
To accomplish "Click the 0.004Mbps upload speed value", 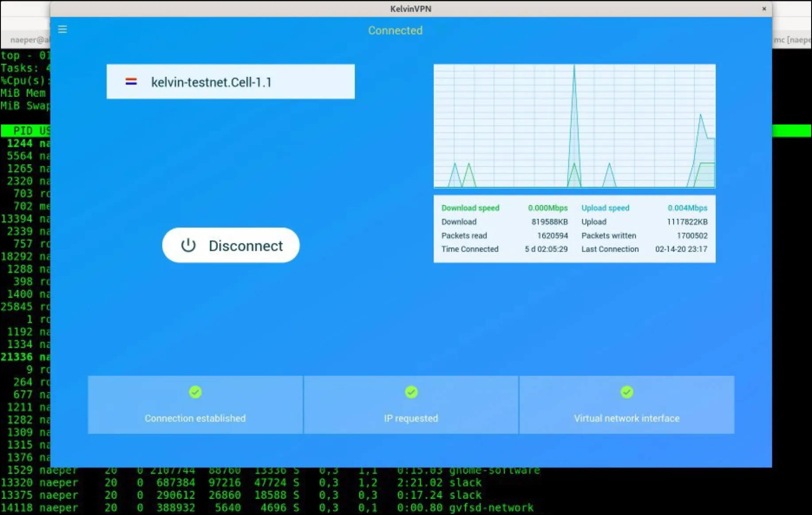I will coord(688,208).
